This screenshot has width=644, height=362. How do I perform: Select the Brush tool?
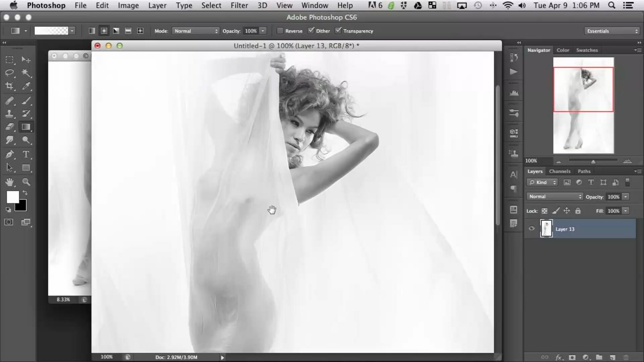pyautogui.click(x=26, y=101)
